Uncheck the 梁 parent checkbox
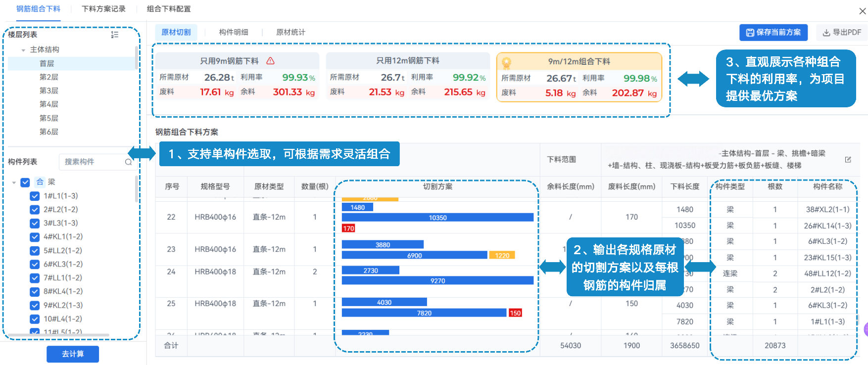 click(25, 182)
